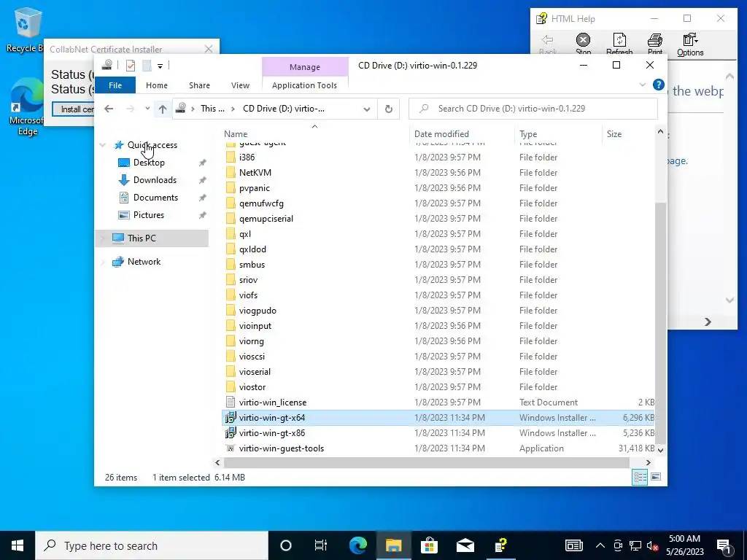Click the muted volume tray icon
This screenshot has height=560, width=747.
pos(653,545)
